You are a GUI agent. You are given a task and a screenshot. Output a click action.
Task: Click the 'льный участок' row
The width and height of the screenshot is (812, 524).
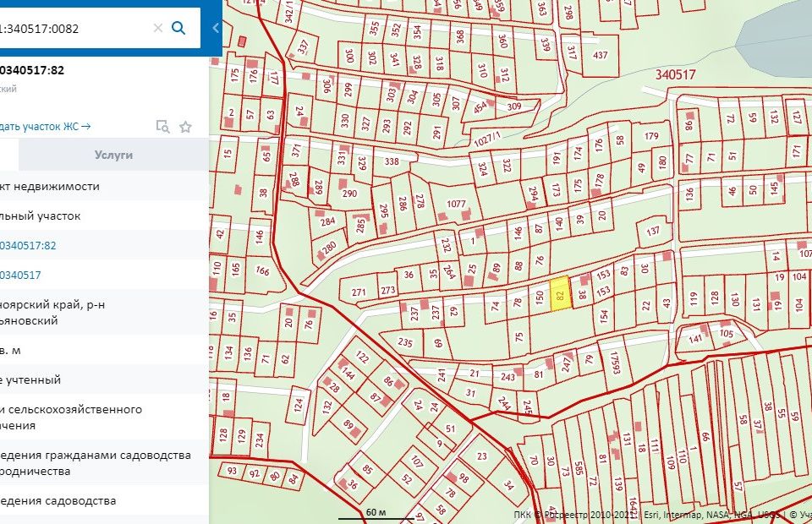104,216
